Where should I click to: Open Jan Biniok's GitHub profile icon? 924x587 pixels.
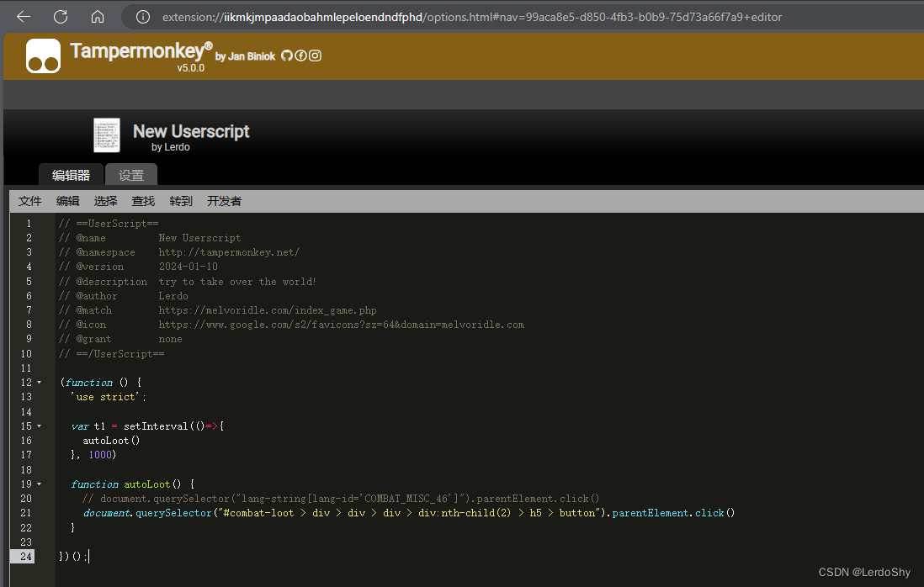(287, 56)
